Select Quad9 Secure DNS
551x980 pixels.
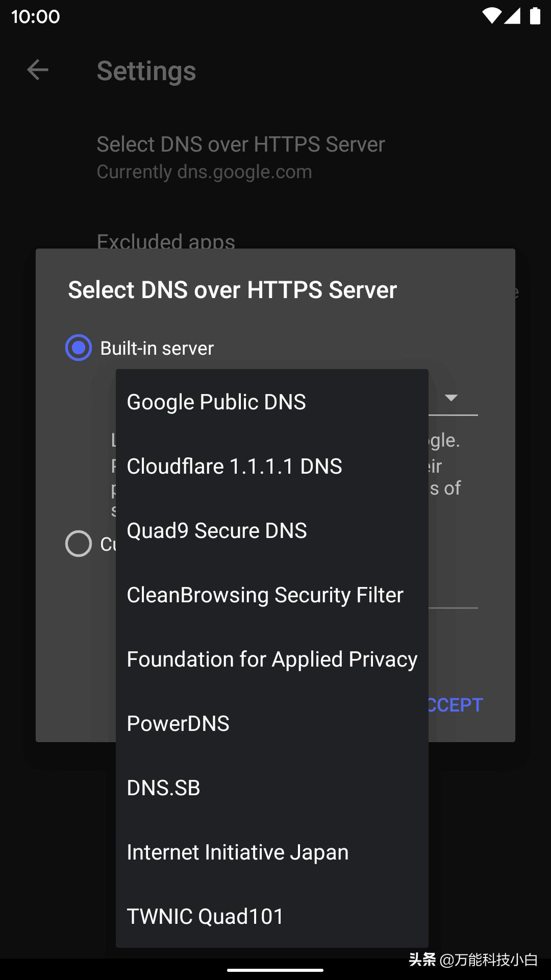tap(217, 531)
